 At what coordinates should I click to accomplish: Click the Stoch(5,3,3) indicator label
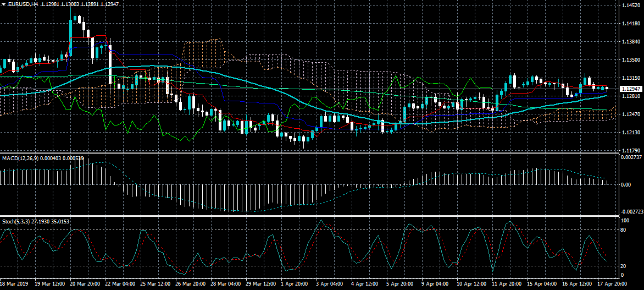15,221
